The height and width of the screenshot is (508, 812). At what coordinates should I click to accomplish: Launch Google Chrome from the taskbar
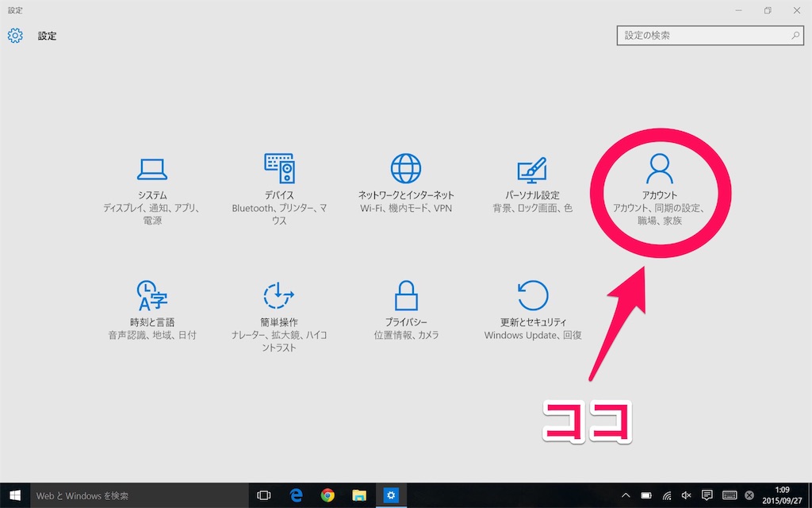[x=327, y=495]
